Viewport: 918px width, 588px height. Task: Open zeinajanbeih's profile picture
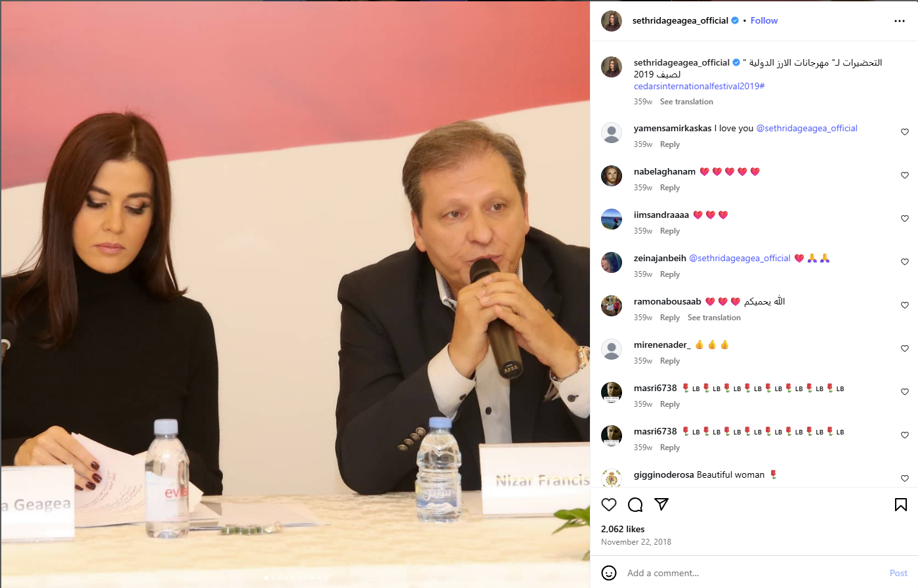pyautogui.click(x=612, y=262)
